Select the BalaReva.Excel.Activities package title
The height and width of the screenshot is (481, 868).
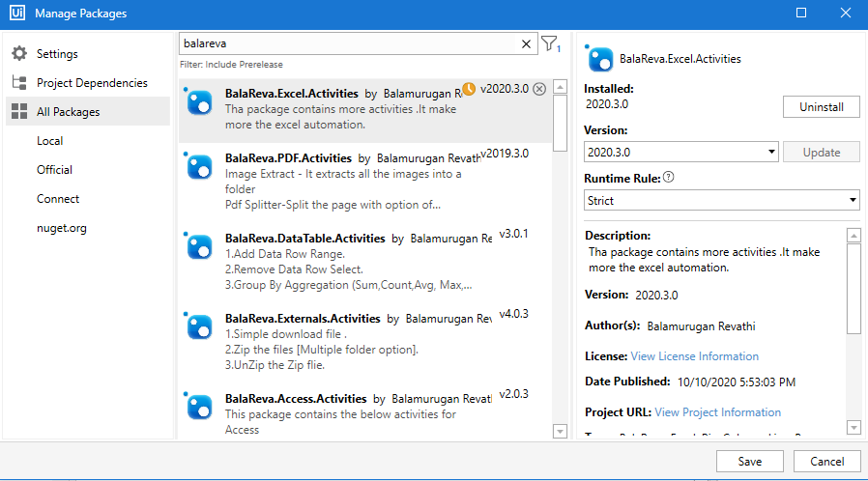291,94
